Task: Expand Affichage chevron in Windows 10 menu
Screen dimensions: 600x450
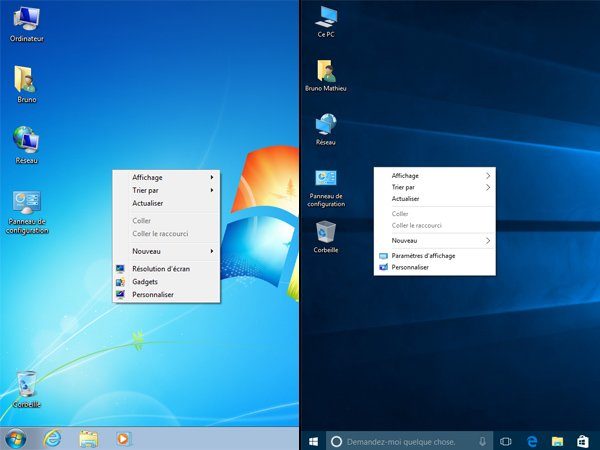Action: [x=488, y=176]
